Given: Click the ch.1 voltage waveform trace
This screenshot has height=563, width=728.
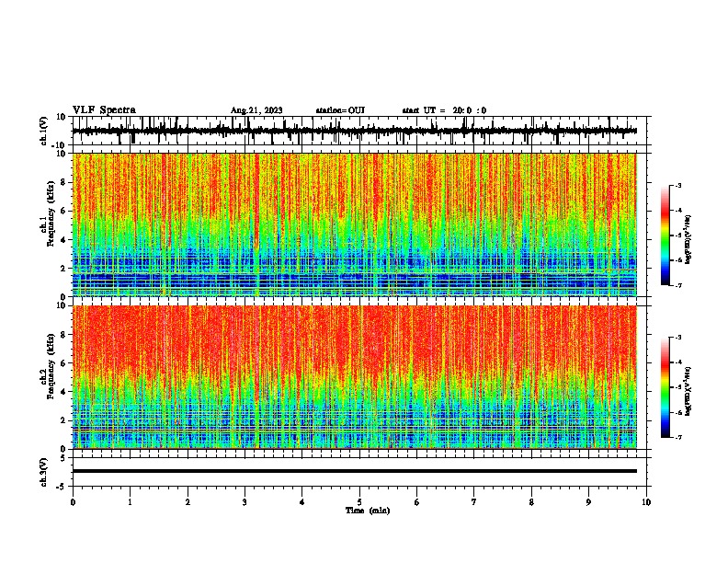Looking at the screenshot, I should click(x=354, y=131).
